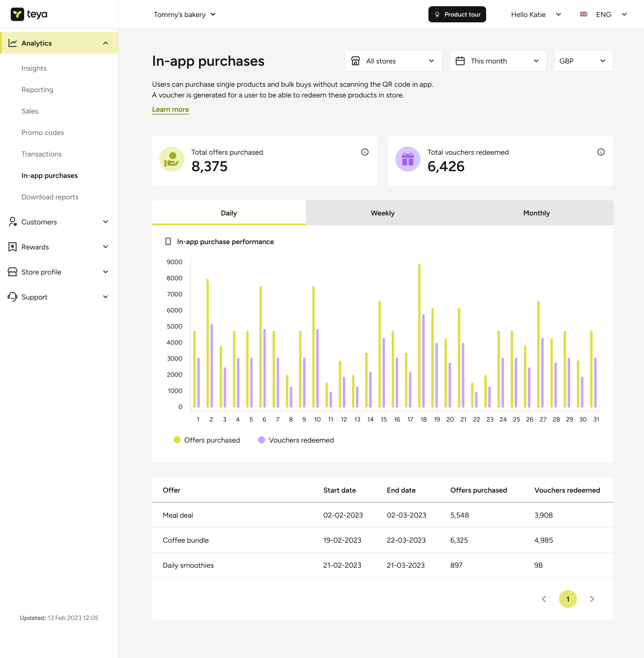
Task: Open the Learn more link
Action: point(170,110)
